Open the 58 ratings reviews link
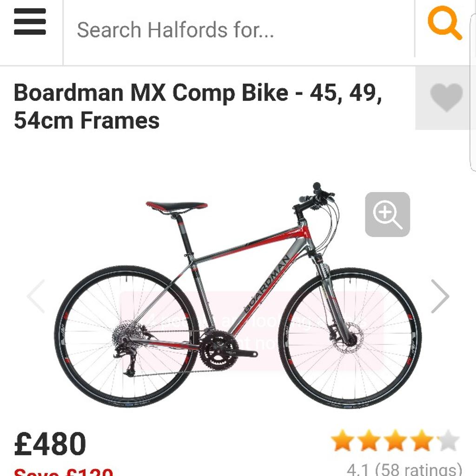 tap(404, 469)
